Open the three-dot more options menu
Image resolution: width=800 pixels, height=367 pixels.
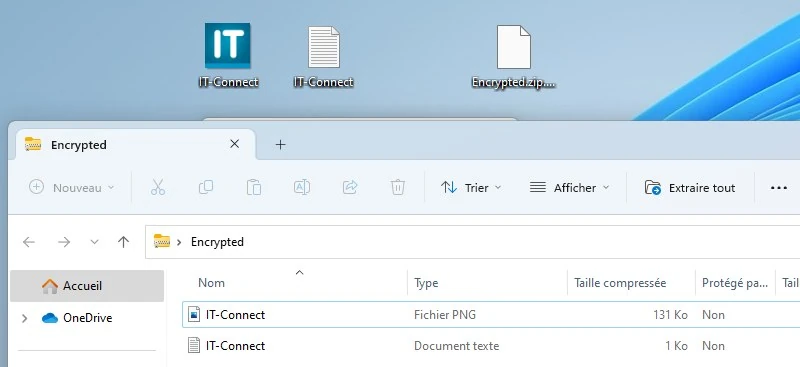(779, 188)
